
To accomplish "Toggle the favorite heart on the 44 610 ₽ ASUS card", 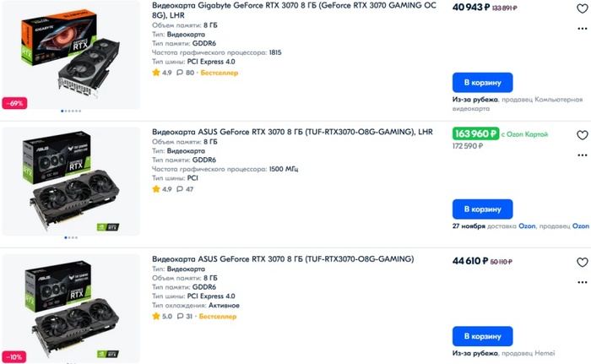I will point(582,263).
